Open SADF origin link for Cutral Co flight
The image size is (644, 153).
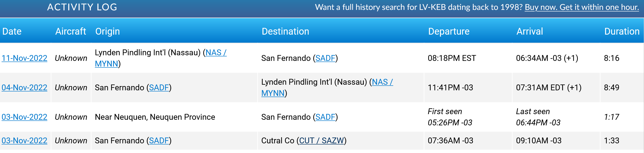tap(159, 141)
